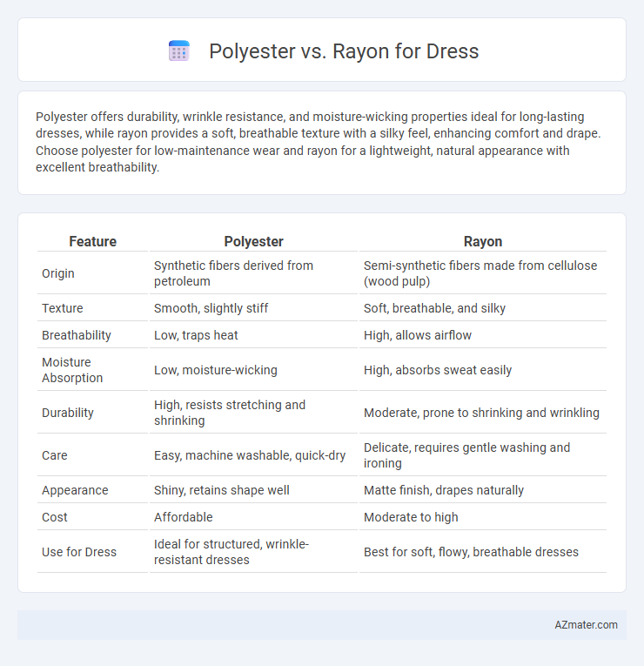Click the 'Polyester' column header
This screenshot has width=644, height=666.
coord(253,241)
